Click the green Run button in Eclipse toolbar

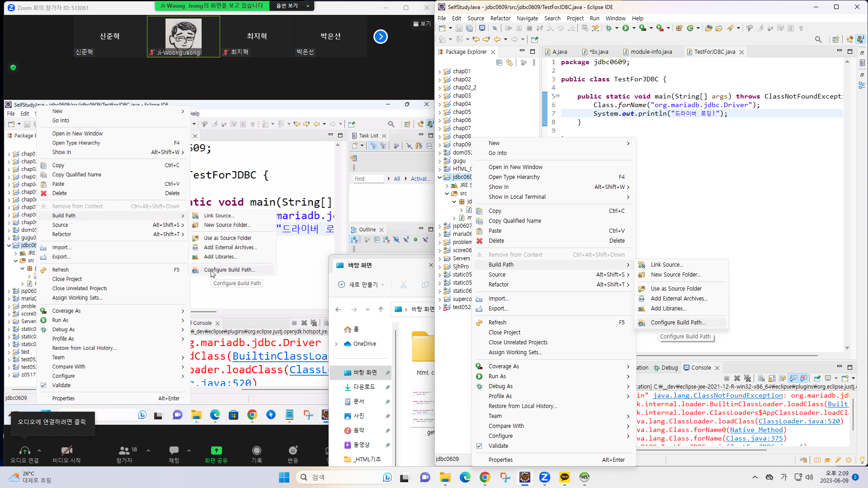(x=626, y=28)
